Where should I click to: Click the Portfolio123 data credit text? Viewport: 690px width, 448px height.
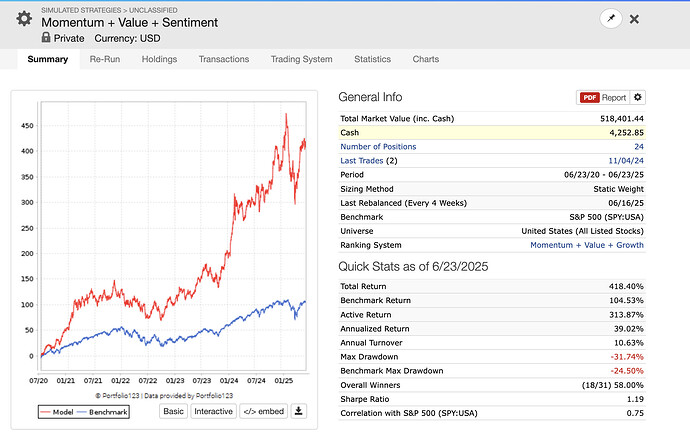164,396
